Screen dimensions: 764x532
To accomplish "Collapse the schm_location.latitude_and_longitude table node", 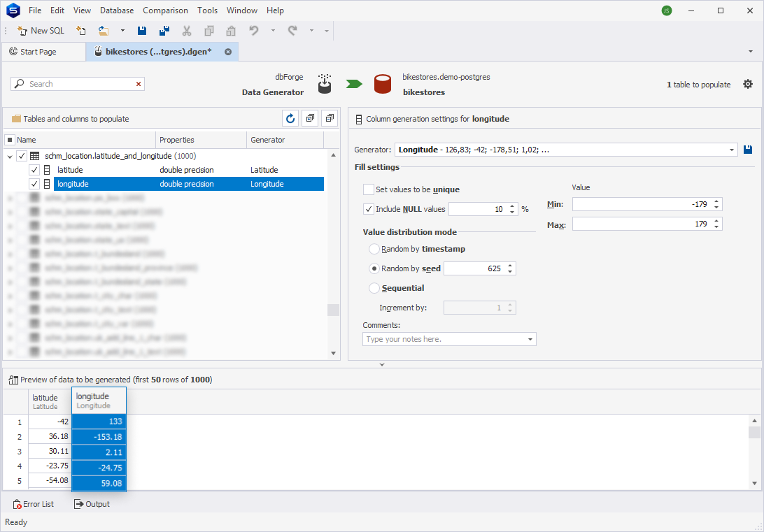I will (10, 156).
